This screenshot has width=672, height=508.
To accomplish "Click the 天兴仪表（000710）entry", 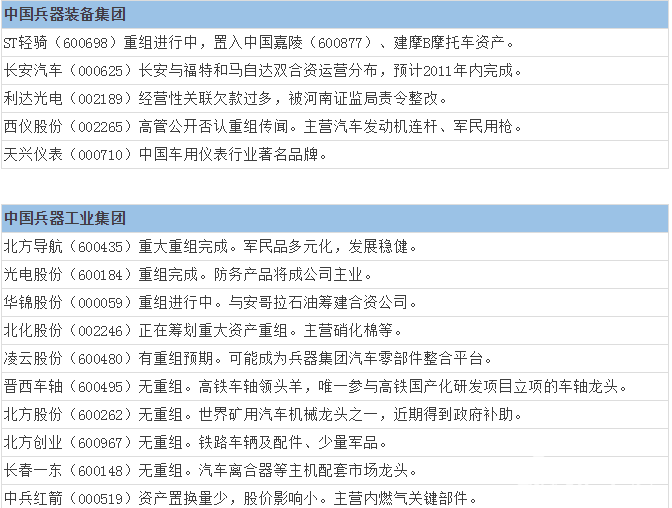I will [x=61, y=155].
